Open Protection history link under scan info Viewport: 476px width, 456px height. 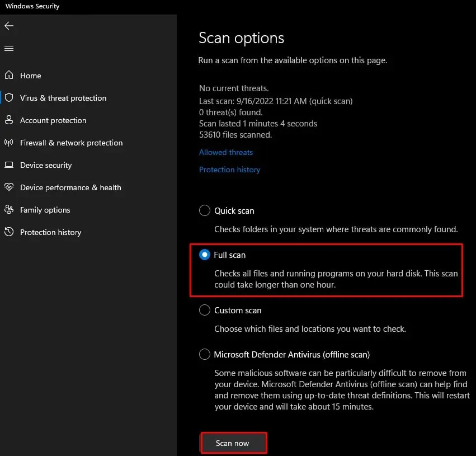coord(229,170)
